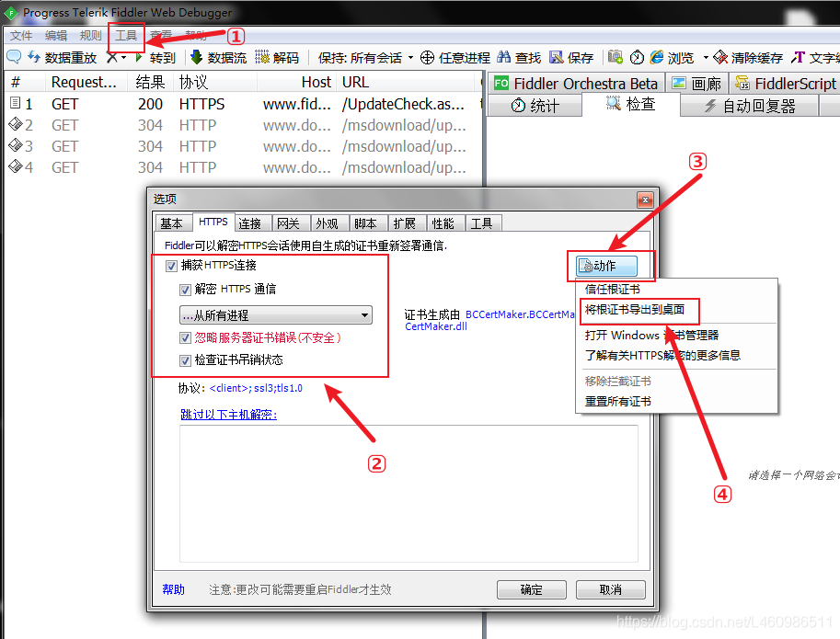
Task: Open the 编辑 menu
Action: (56, 35)
